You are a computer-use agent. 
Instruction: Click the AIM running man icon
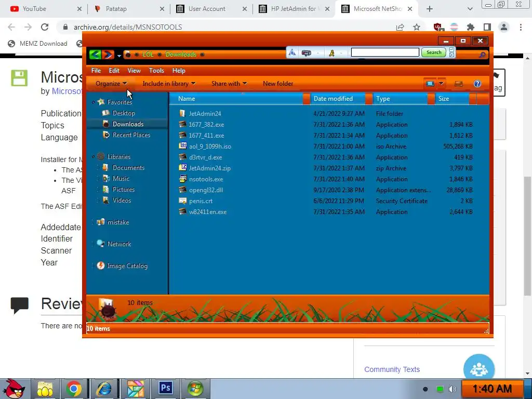coord(332,53)
